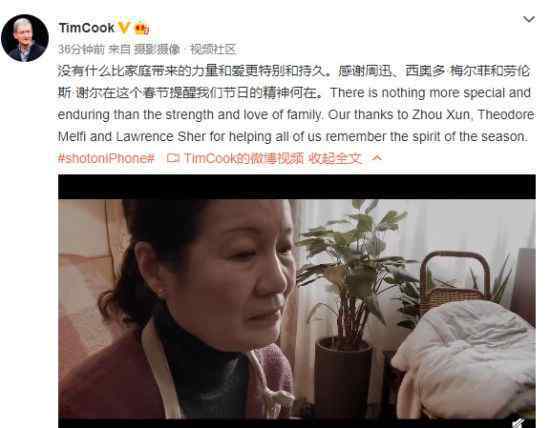Image resolution: width=550 pixels, height=428 pixels.
Task: Collapse post with caret after 收起全文
Action: coord(376,158)
